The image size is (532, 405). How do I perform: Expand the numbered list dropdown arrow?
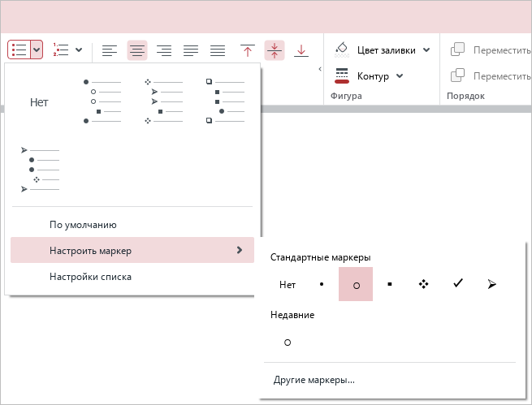pyautogui.click(x=79, y=50)
